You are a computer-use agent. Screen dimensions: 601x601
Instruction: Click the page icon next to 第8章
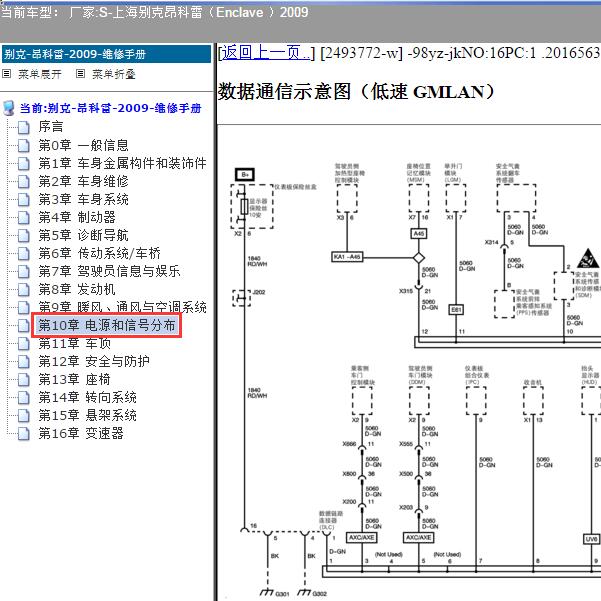(x=24, y=289)
